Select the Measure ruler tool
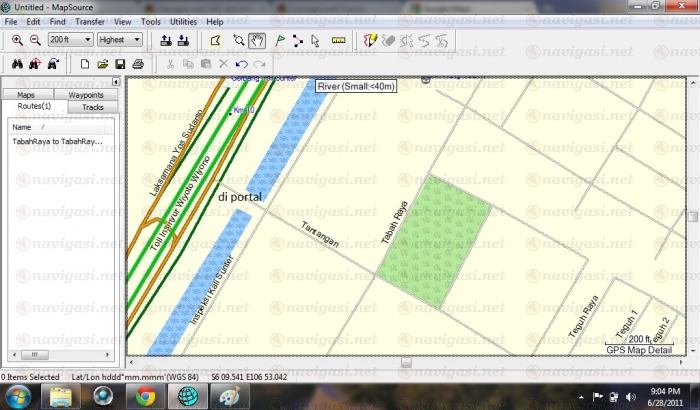 (x=337, y=40)
